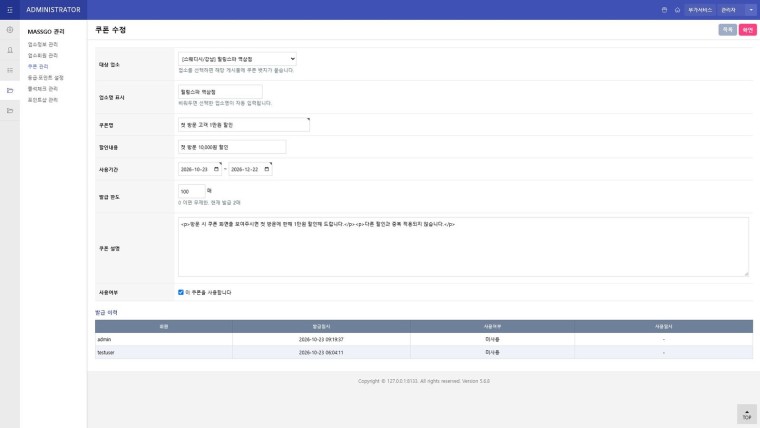Open 업소회원 관리 in the side menu
The image size is (760, 428).
pyautogui.click(x=43, y=55)
